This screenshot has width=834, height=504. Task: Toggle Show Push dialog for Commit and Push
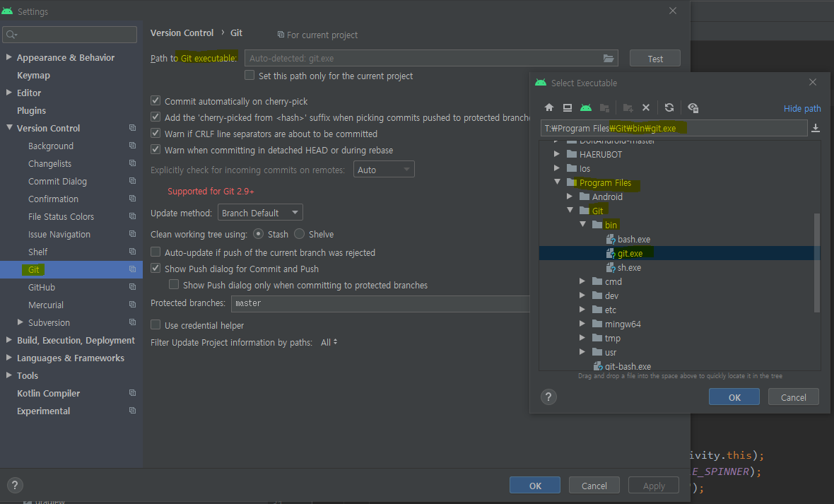click(155, 268)
